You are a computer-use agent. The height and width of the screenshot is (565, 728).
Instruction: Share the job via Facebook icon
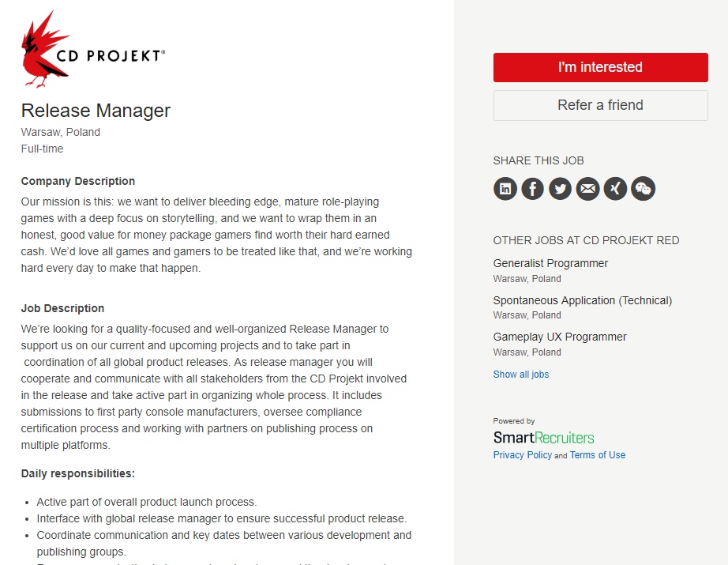(533, 189)
